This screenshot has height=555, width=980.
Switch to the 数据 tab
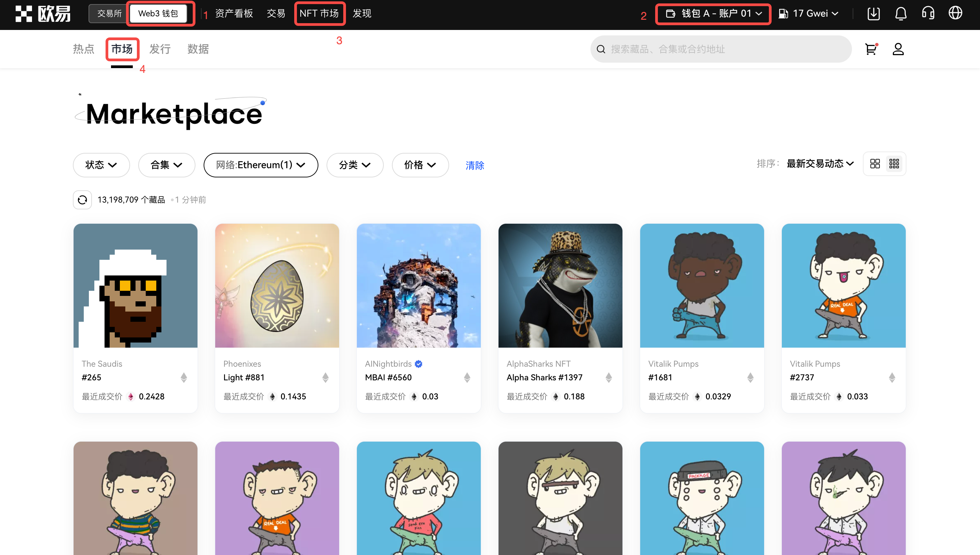[x=198, y=49]
